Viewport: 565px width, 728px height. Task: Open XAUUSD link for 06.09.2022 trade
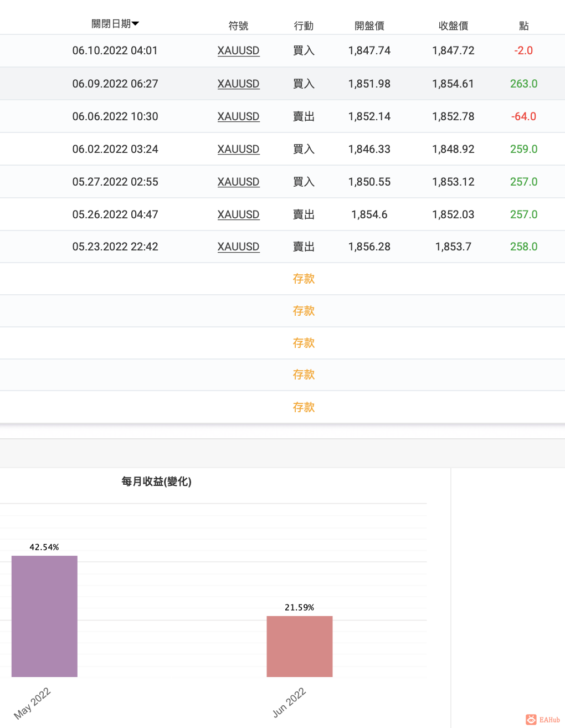pos(238,84)
